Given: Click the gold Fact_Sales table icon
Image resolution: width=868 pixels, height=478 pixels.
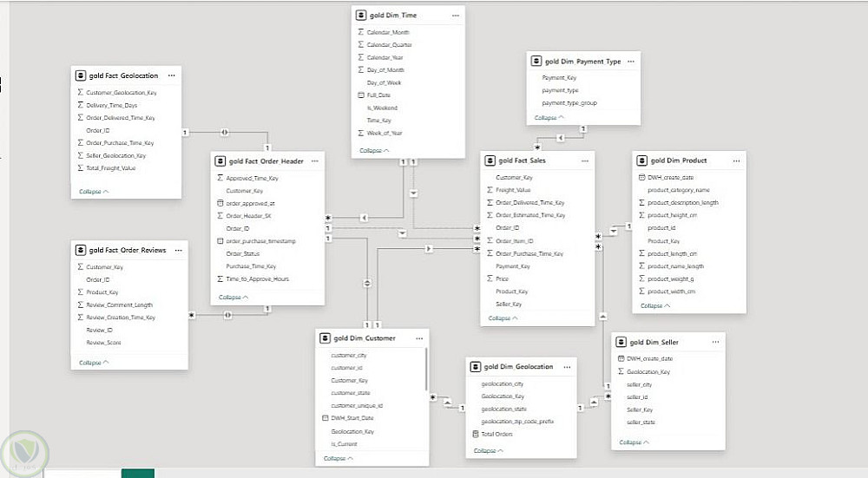Looking at the screenshot, I should pyautogui.click(x=490, y=160).
